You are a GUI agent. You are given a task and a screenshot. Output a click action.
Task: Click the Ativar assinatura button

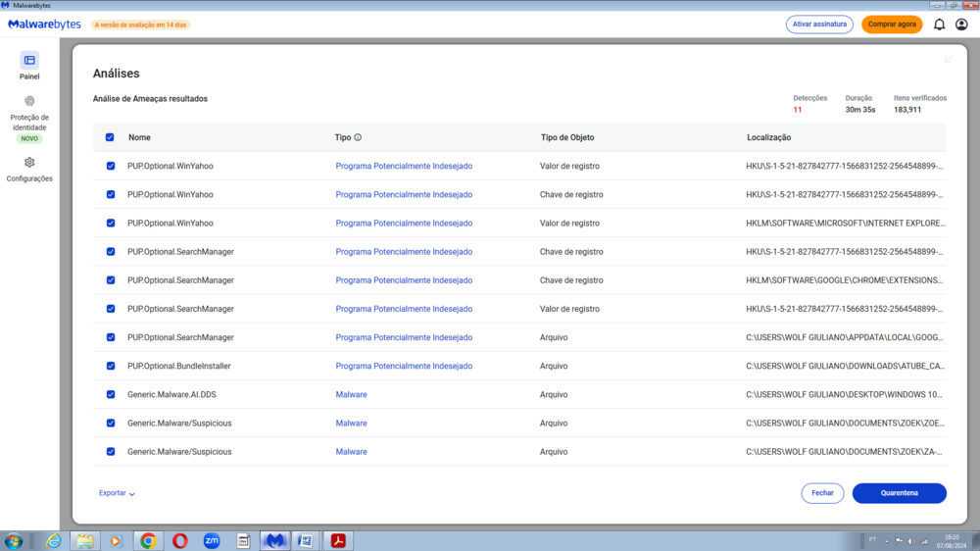click(x=819, y=25)
